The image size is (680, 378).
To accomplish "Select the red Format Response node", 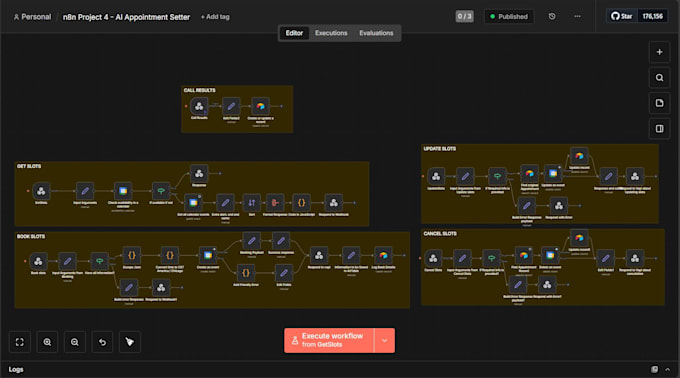I will pos(275,202).
